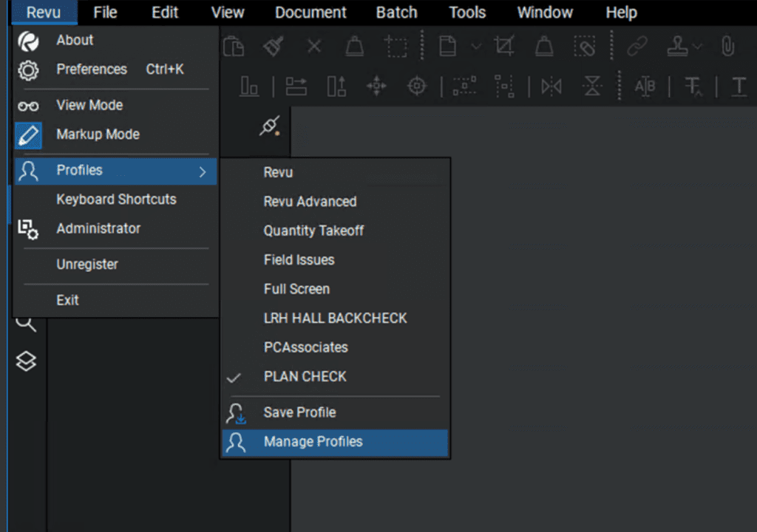
Task: Choose Keyboard Shortcuts from the Revu menu
Action: coord(116,199)
